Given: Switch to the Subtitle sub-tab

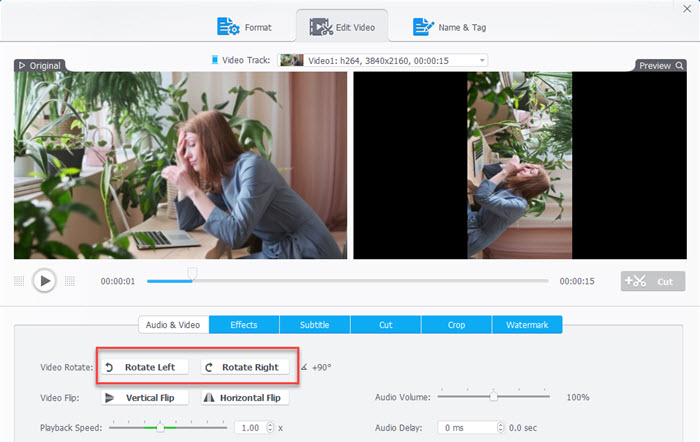Looking at the screenshot, I should point(315,324).
